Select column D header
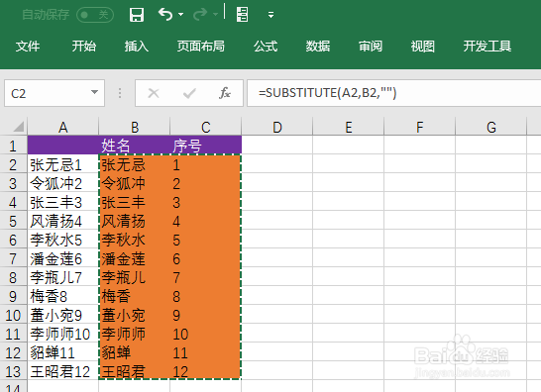 [x=277, y=128]
